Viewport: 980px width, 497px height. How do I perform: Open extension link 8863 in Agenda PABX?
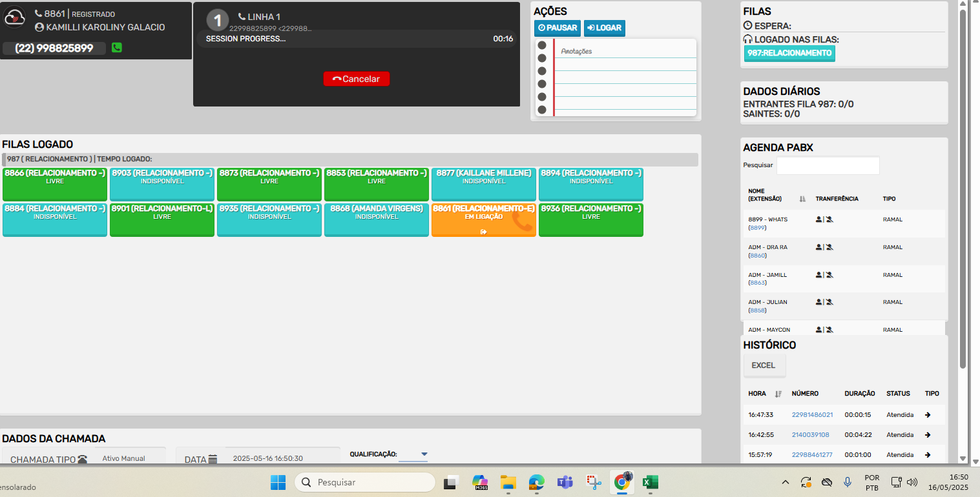(x=757, y=283)
